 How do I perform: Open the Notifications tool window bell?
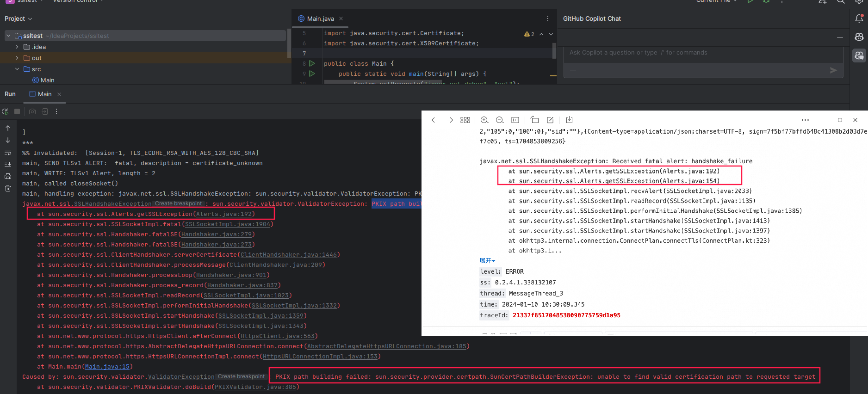(859, 18)
